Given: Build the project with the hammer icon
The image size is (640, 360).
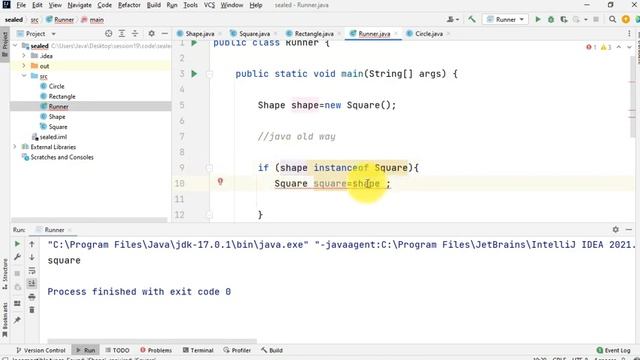Looking at the screenshot, I should [472, 19].
